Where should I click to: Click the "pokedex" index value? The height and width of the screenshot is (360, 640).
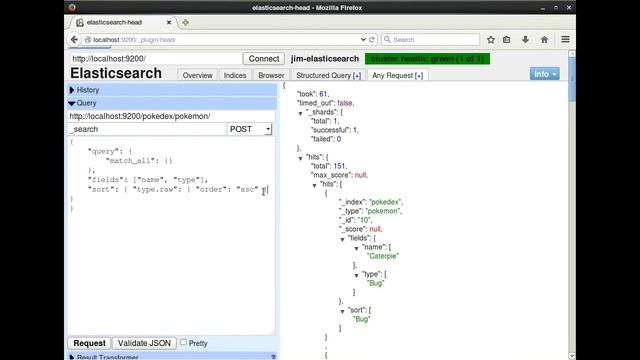coord(385,202)
